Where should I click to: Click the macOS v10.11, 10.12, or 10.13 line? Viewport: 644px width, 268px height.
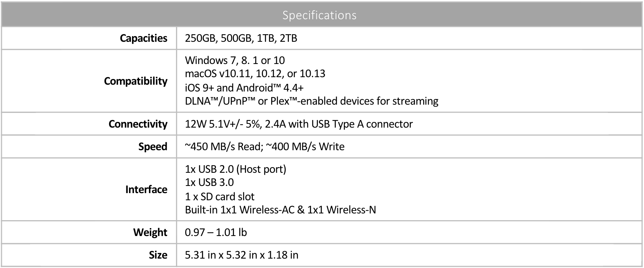[x=255, y=73]
